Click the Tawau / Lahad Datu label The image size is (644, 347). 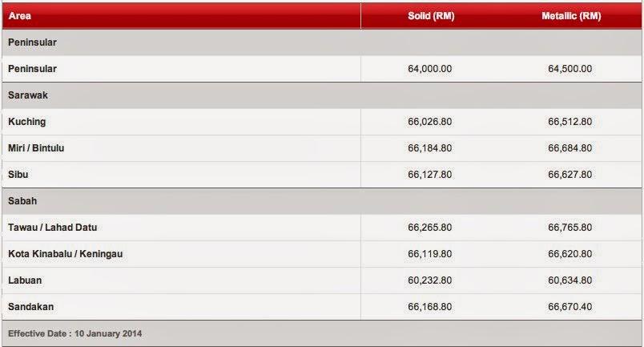[53, 228]
